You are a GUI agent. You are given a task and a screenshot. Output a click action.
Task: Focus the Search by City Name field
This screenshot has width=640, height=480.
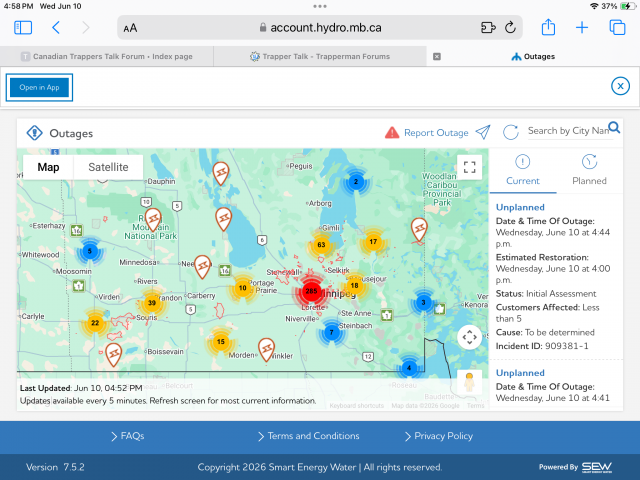(x=567, y=131)
